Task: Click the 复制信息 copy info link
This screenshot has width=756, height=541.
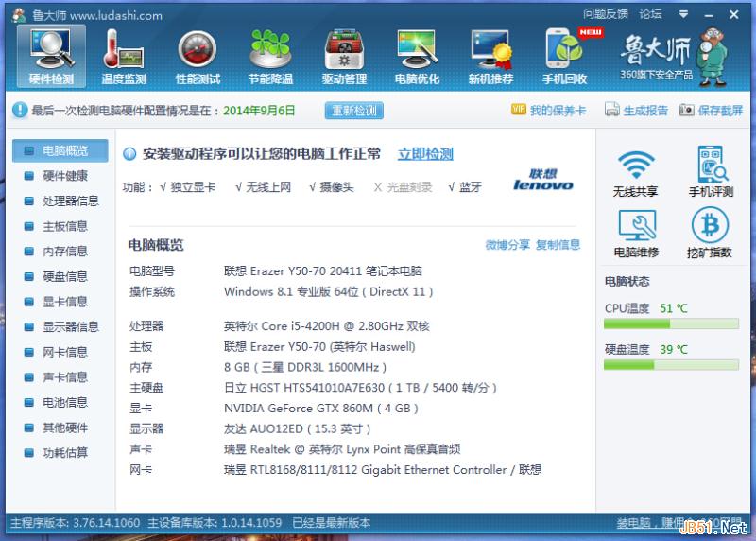Action: [x=558, y=245]
